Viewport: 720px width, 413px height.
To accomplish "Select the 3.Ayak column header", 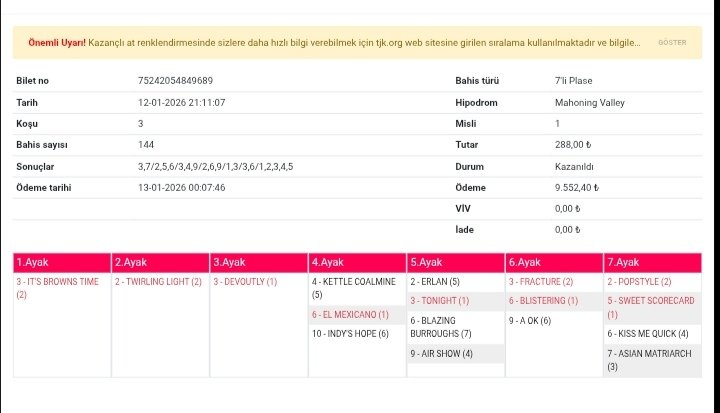I will pos(259,262).
